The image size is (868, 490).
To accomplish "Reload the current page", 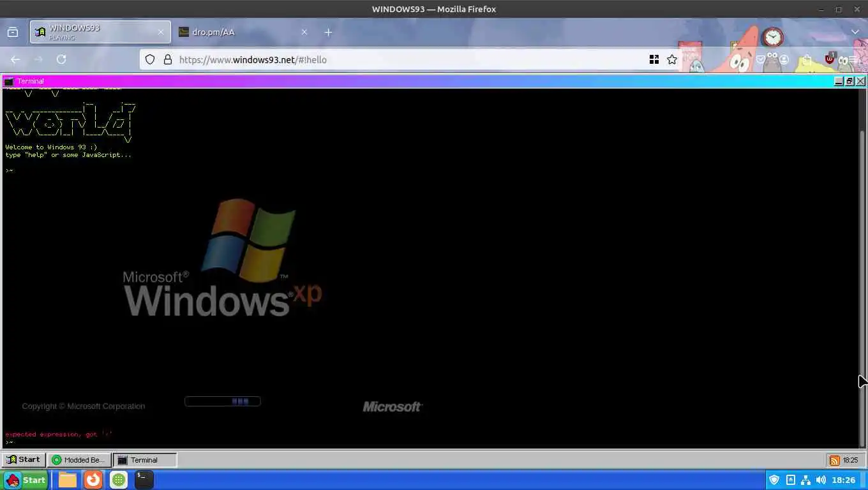I will (61, 59).
